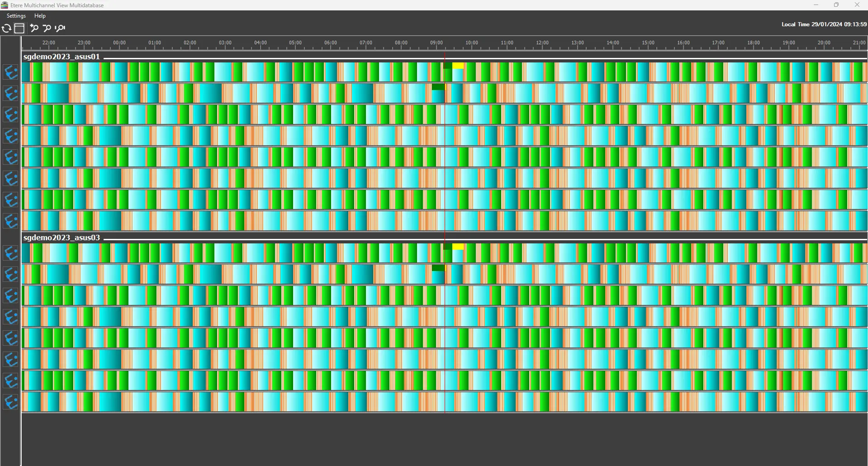
Task: Toggle the window layout view button
Action: coord(19,29)
